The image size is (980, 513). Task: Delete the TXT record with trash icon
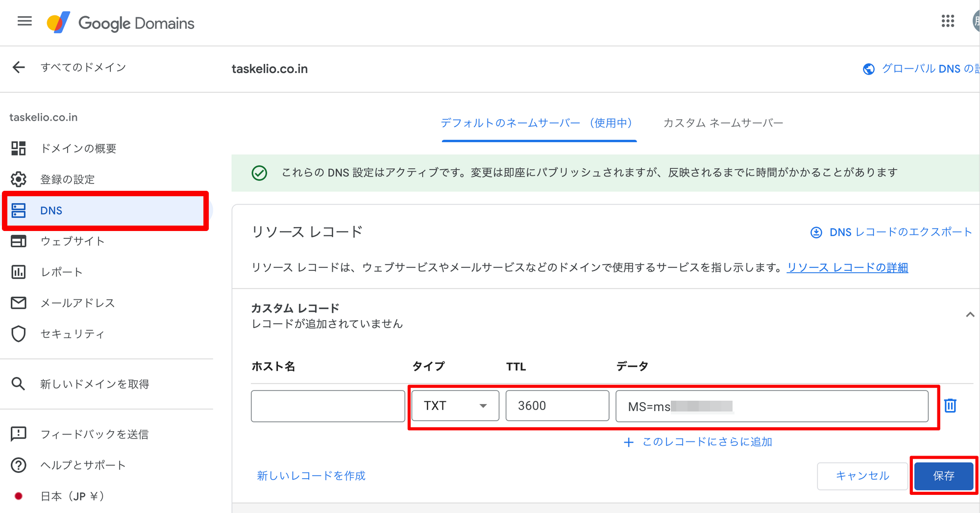(x=950, y=406)
